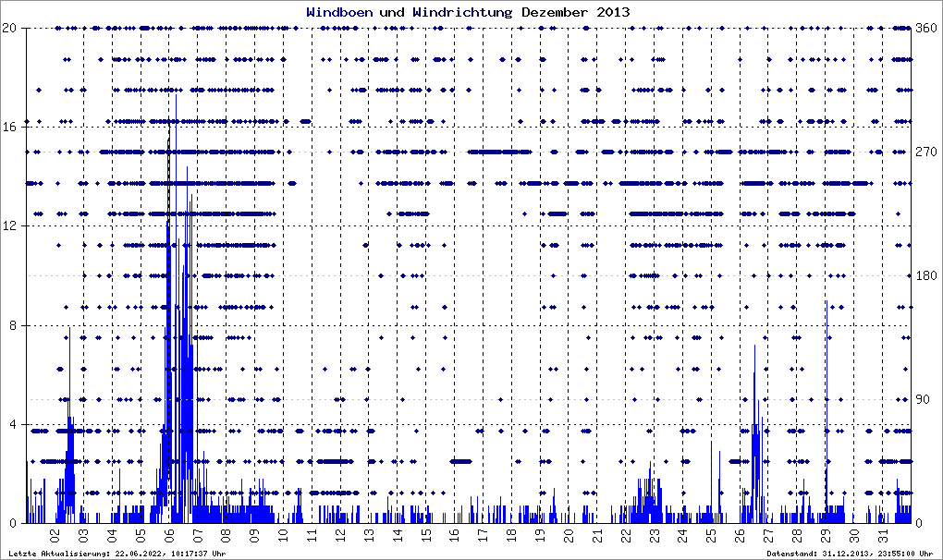943x560 pixels.
Task: Click right axis label 360
Action: click(926, 28)
